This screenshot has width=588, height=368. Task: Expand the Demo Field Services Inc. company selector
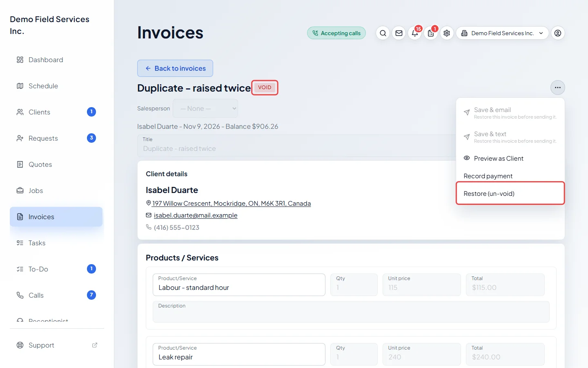(x=502, y=33)
